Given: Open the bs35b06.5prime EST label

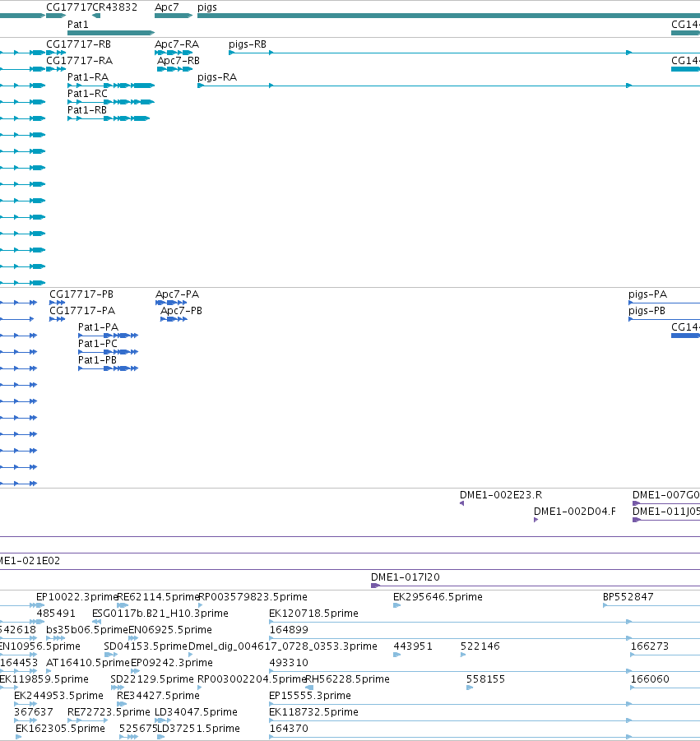Looking at the screenshot, I should [x=87, y=630].
